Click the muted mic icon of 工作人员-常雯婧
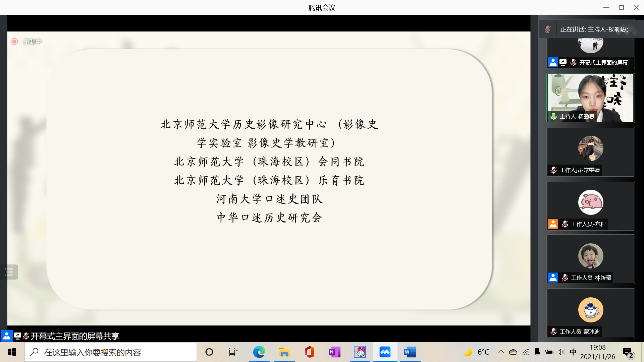 click(554, 170)
